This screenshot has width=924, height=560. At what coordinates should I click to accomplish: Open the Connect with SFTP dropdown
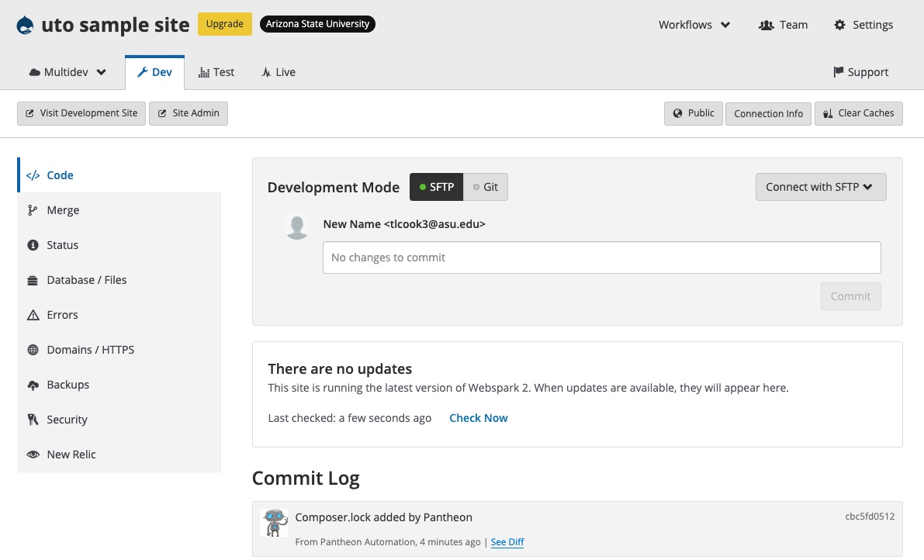click(821, 187)
